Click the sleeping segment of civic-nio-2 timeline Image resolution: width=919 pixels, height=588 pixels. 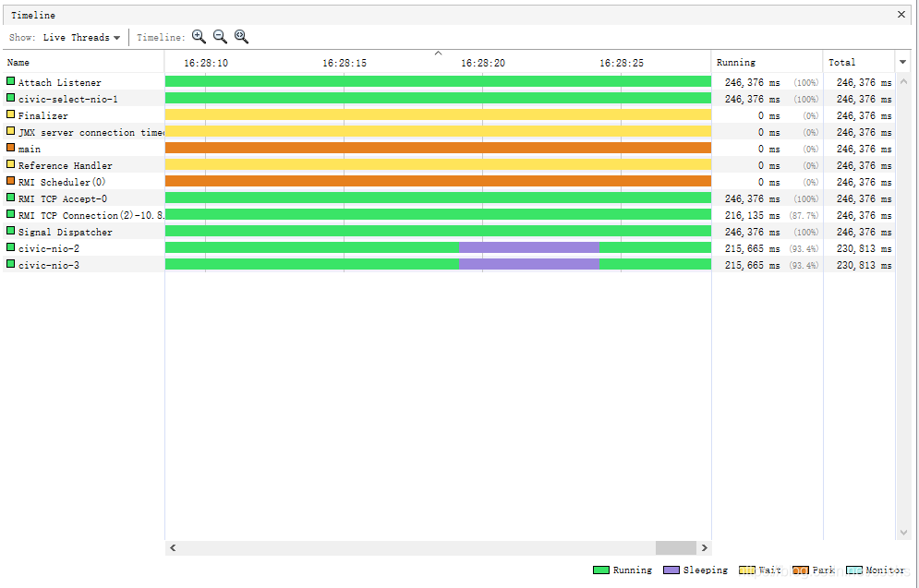pos(529,247)
